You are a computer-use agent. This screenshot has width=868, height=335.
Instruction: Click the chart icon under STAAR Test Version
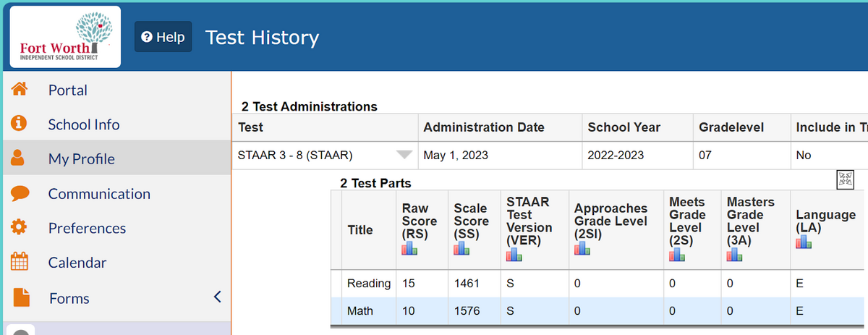[x=514, y=254]
